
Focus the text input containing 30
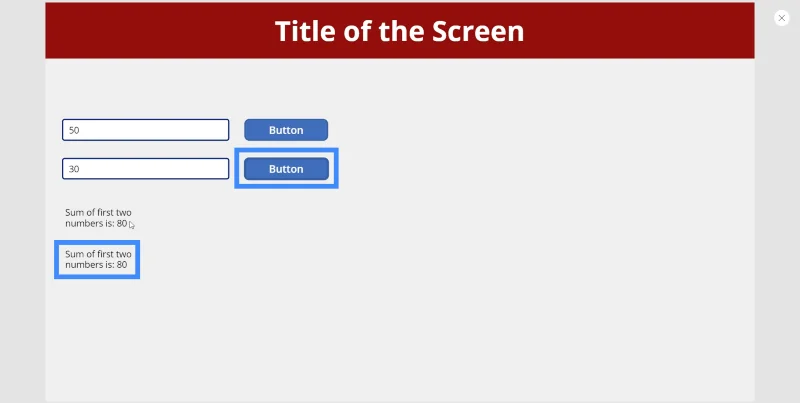[x=145, y=169]
